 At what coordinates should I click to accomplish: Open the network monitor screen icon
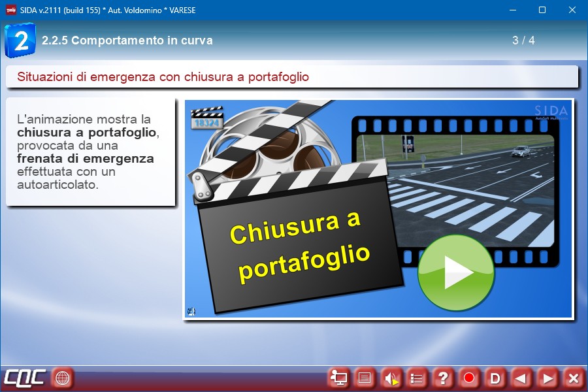click(338, 378)
